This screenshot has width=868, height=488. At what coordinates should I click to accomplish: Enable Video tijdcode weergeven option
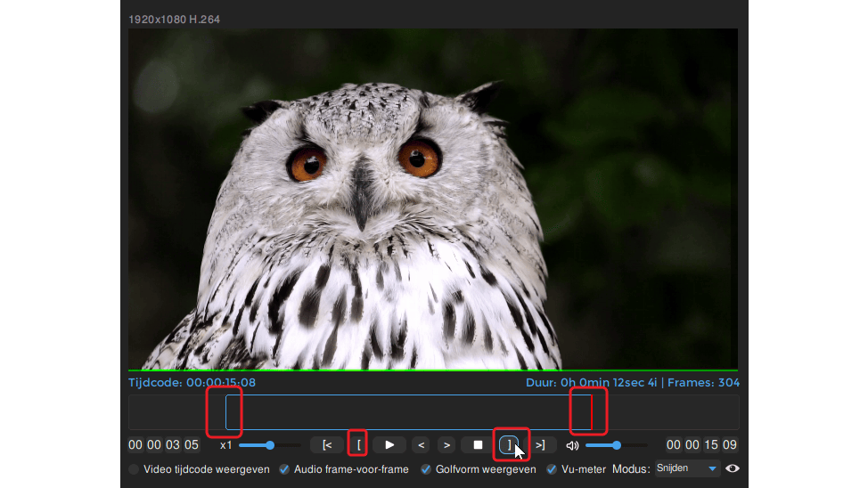coord(135,469)
